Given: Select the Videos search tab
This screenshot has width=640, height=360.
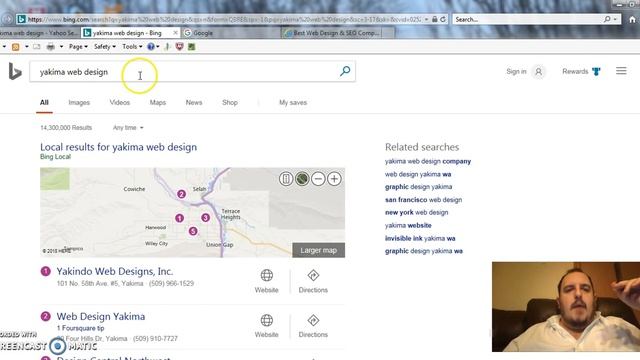Looking at the screenshot, I should pos(120,102).
